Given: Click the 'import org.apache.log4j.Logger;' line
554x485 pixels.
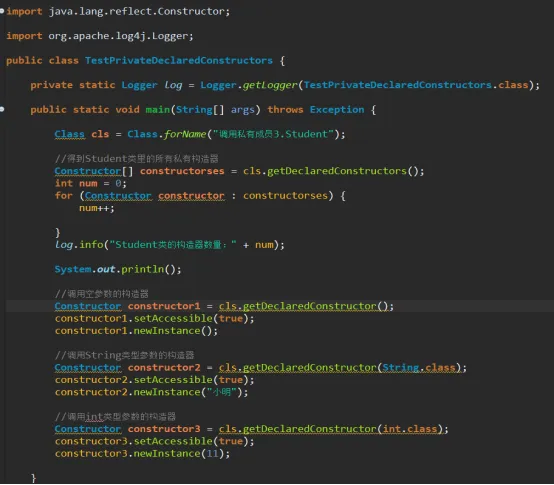Looking at the screenshot, I should click(x=100, y=36).
